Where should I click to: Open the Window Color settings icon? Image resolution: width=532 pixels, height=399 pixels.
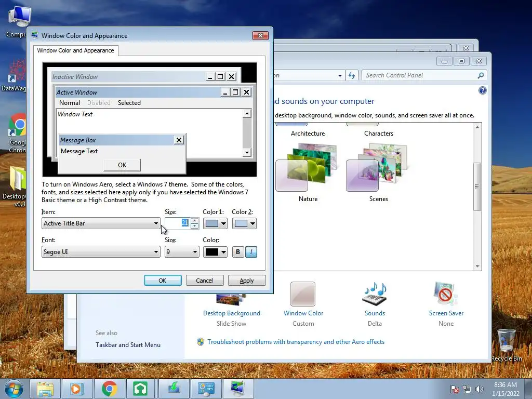point(303,294)
